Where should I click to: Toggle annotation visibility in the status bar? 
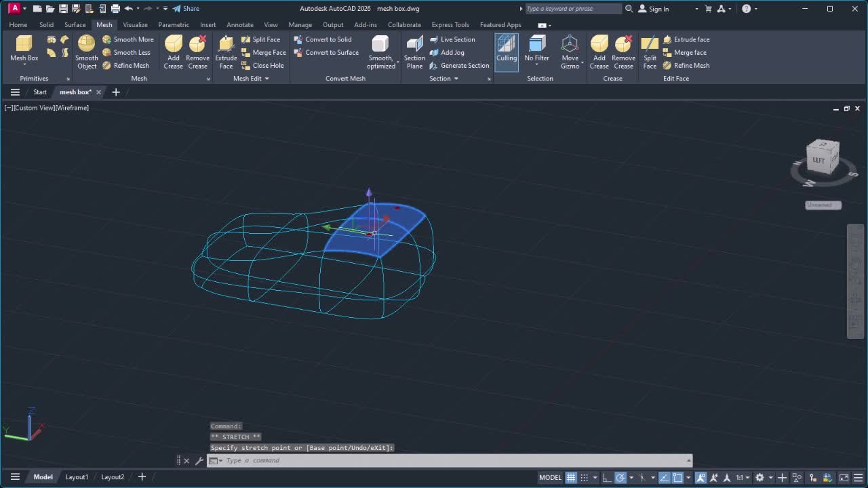click(701, 477)
